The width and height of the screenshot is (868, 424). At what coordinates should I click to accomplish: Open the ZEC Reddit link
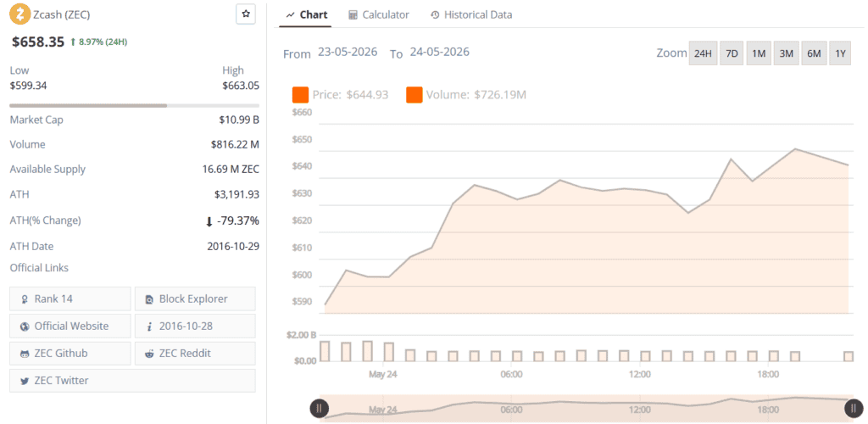(x=195, y=353)
